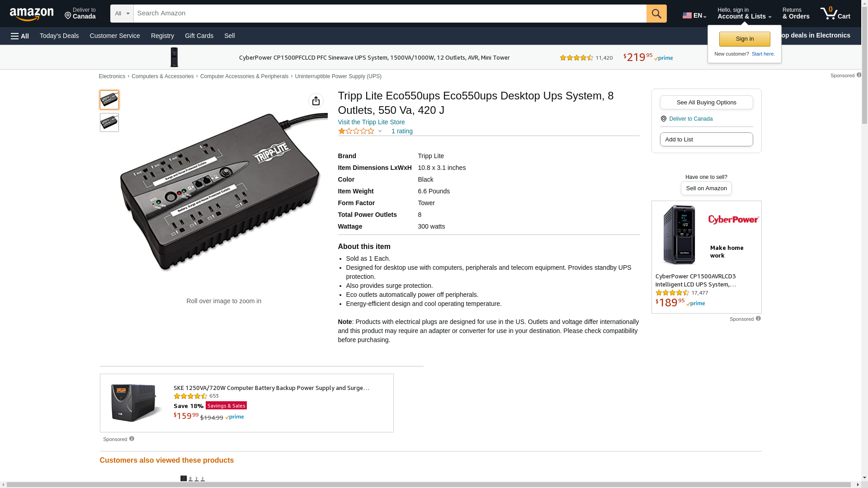Focus the Search Amazon field

pyautogui.click(x=390, y=14)
